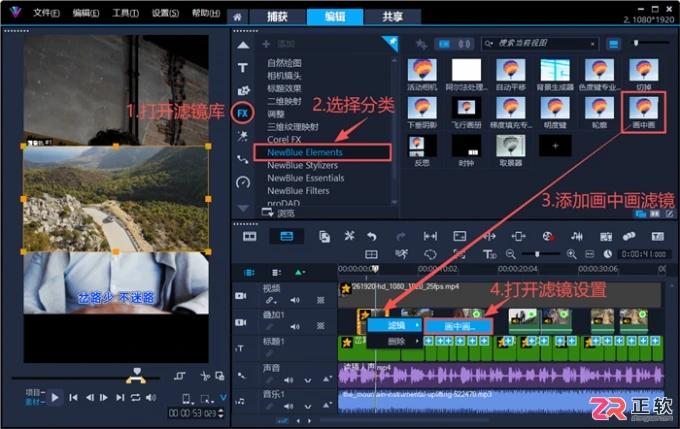The image size is (680, 429).
Task: Open the 3D title editor icon
Action: coord(489,254)
